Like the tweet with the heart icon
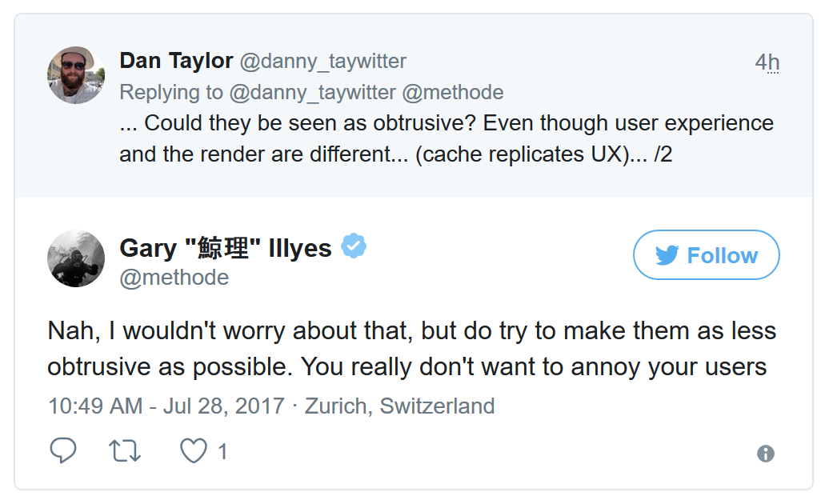The height and width of the screenshot is (504, 825). tap(193, 451)
